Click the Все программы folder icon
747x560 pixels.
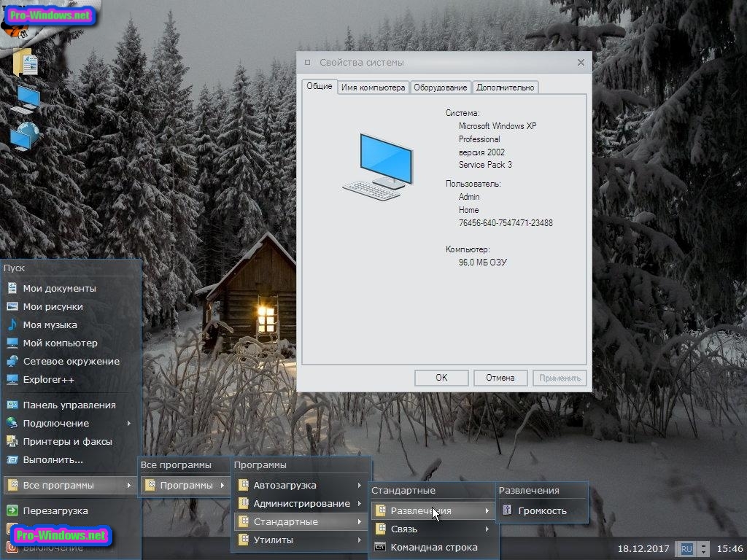click(12, 485)
